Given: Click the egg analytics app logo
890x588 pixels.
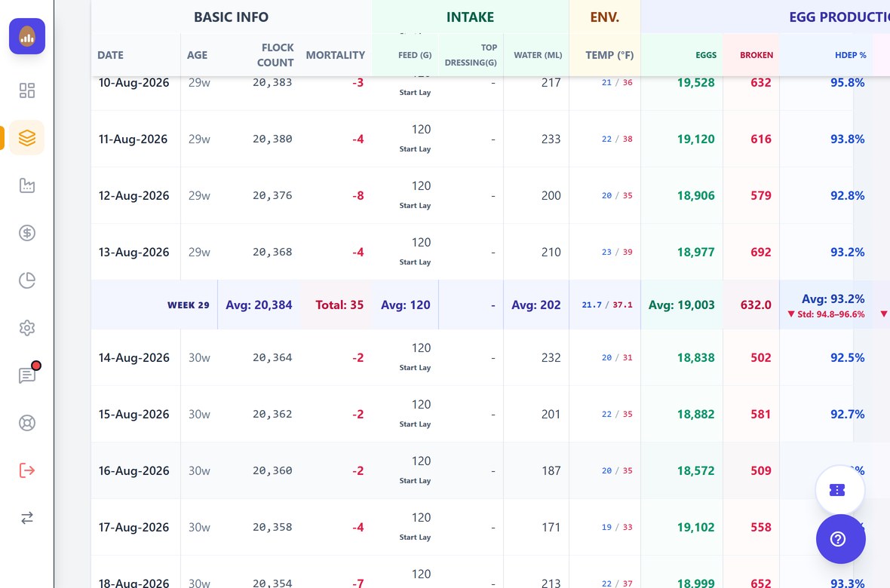Looking at the screenshot, I should 26,36.
